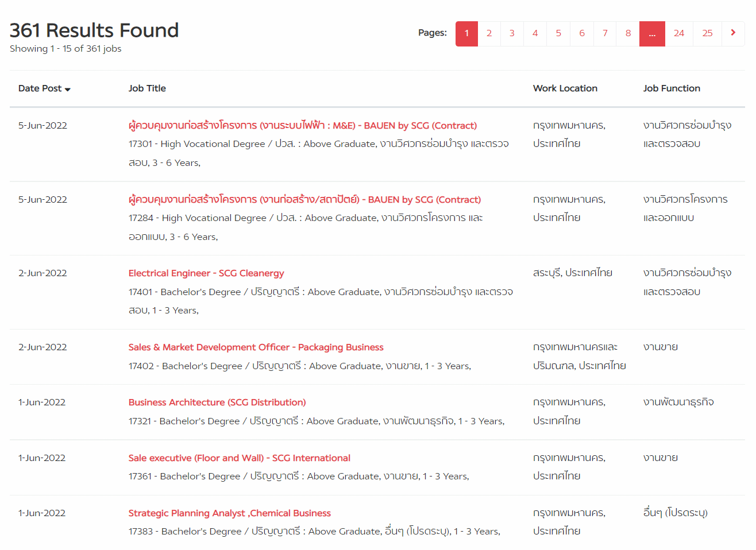Click the next page arrow icon

(732, 33)
